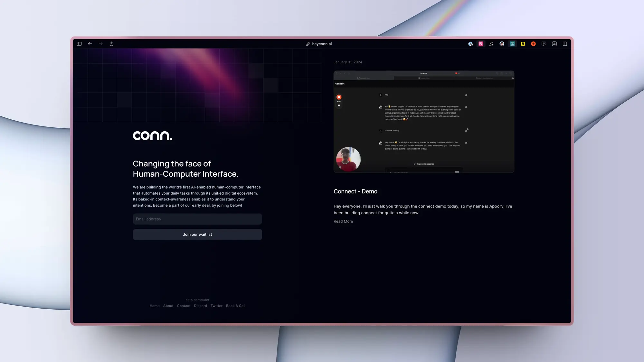Click the screen split/layout icon in toolbar

tap(80, 44)
